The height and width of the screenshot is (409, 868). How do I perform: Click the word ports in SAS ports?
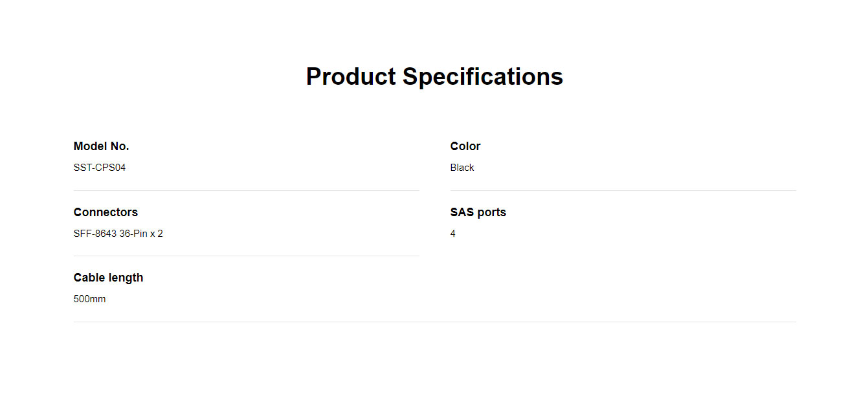(492, 213)
